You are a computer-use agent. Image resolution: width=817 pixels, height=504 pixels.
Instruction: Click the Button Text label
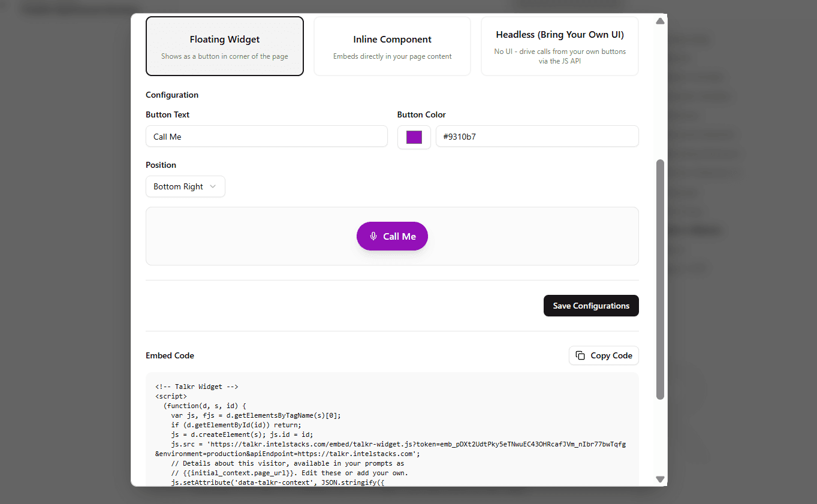coord(168,114)
